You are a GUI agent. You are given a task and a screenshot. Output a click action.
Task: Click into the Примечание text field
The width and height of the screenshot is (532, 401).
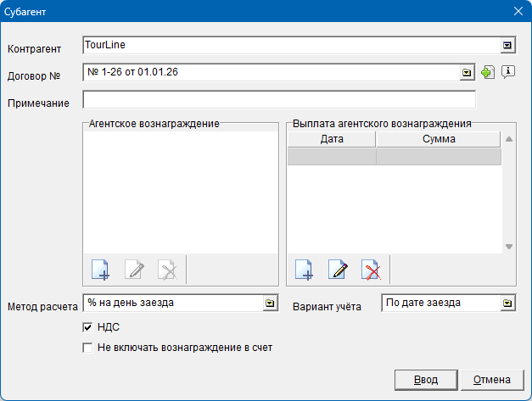pyautogui.click(x=279, y=101)
